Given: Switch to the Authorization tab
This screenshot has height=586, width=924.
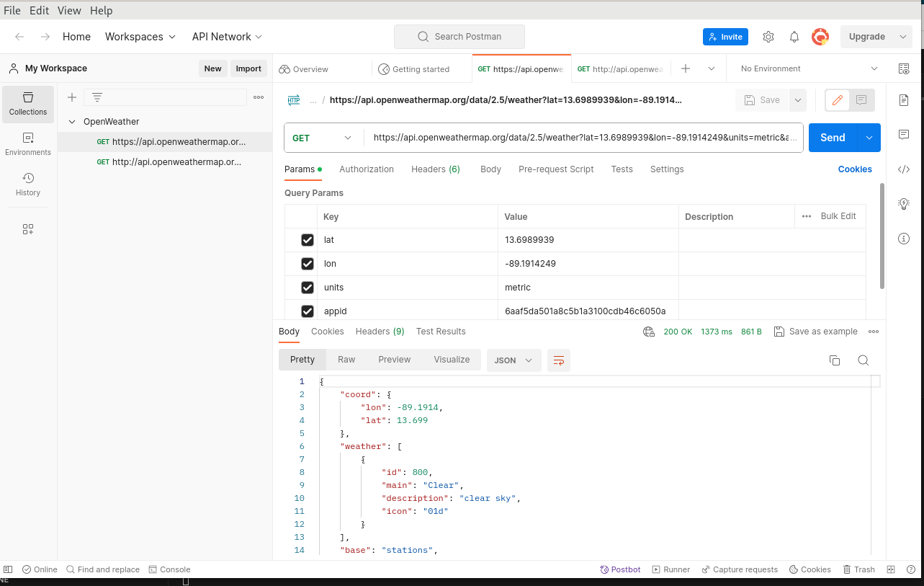Looking at the screenshot, I should point(367,169).
